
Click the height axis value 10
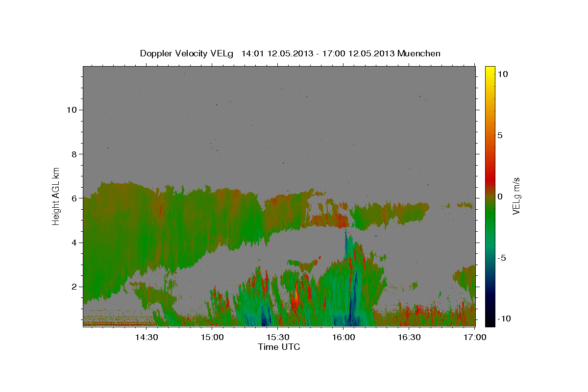(x=71, y=110)
